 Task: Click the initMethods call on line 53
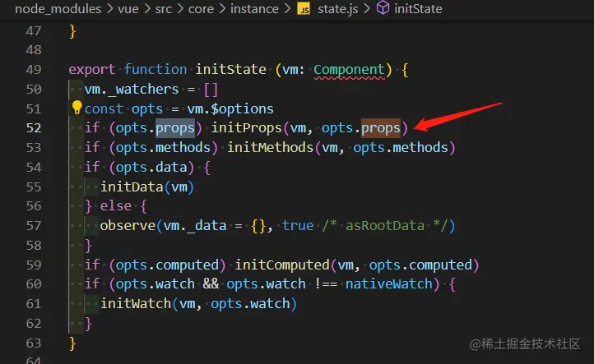tap(270, 148)
